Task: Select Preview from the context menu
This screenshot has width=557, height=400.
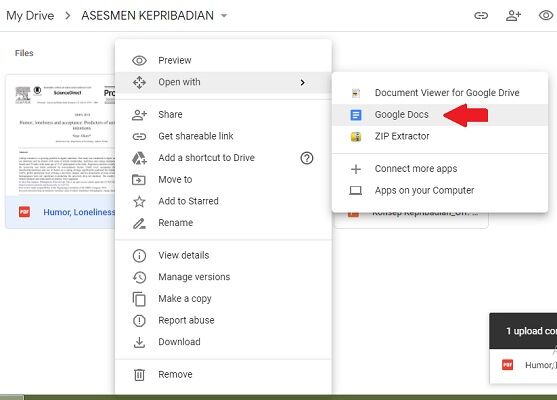Action: (x=223, y=60)
